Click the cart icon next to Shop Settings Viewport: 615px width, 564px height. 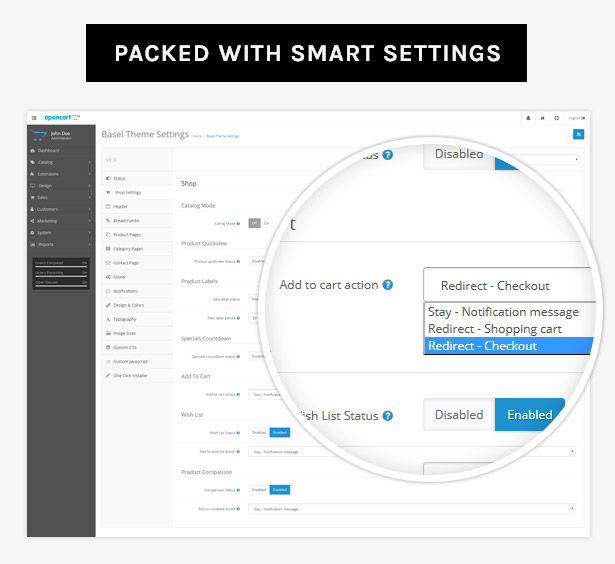108,192
